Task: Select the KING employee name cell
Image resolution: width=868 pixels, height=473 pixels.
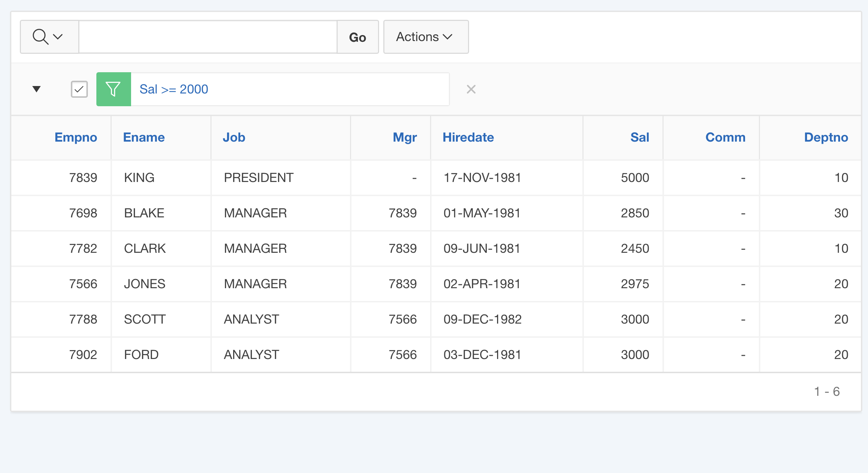Action: tap(139, 178)
